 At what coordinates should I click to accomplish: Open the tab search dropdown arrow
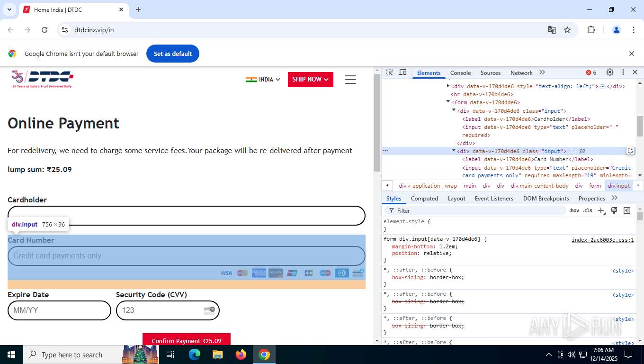9,9
